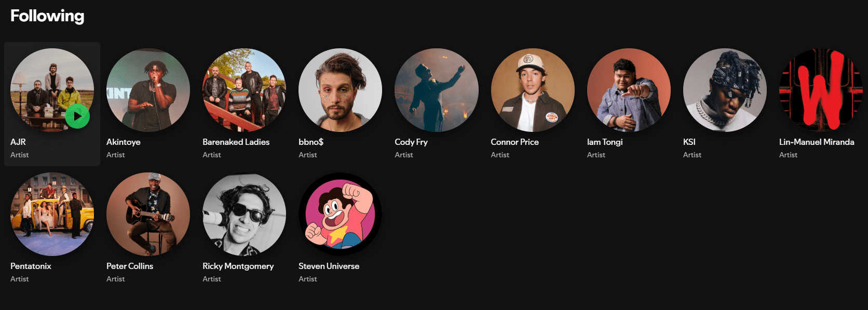Open the Steven Universe cartoon avatar
The height and width of the screenshot is (310, 868).
[340, 214]
